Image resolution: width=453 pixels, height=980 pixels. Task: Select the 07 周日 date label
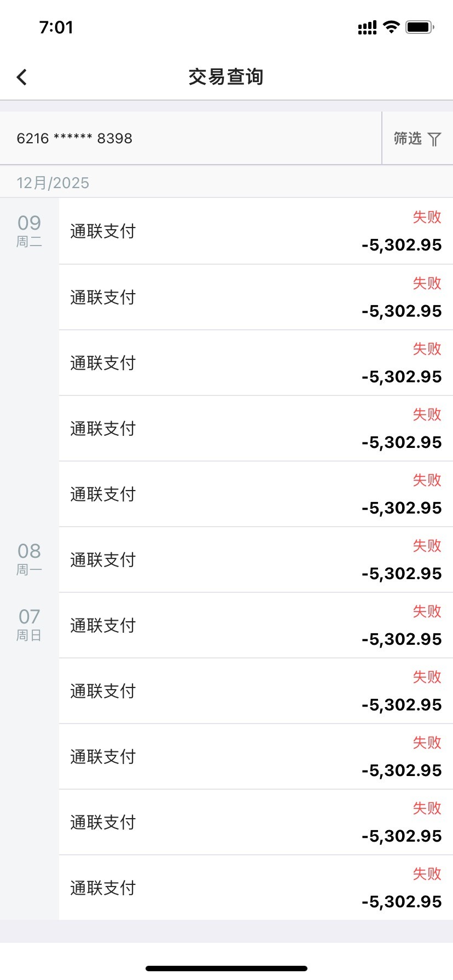(x=30, y=624)
